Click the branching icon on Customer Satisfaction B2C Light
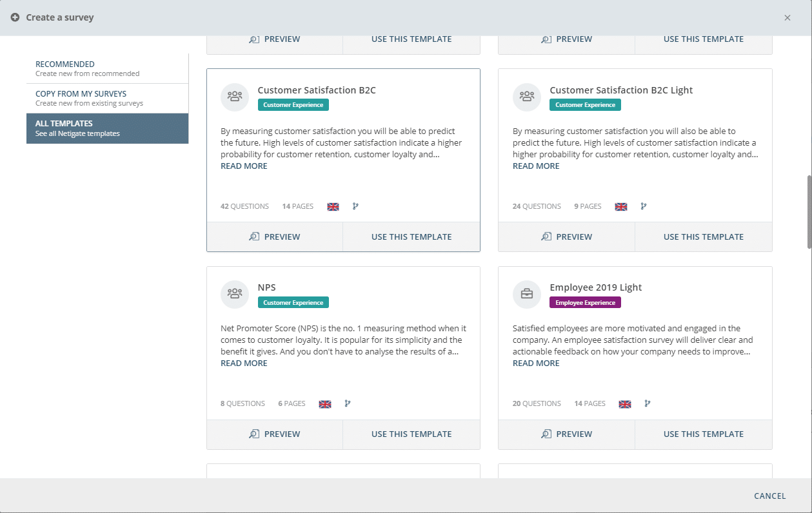The height and width of the screenshot is (513, 812). tap(644, 206)
